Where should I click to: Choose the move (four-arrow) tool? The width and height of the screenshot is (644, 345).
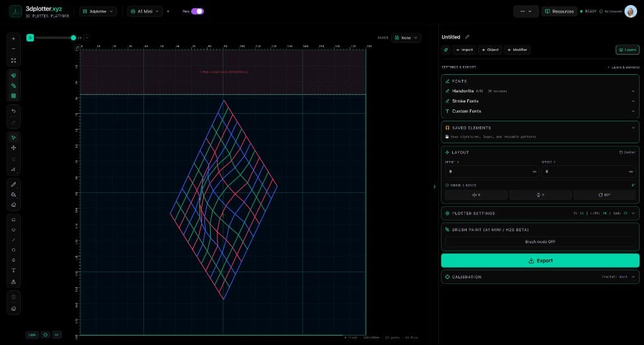click(x=14, y=148)
